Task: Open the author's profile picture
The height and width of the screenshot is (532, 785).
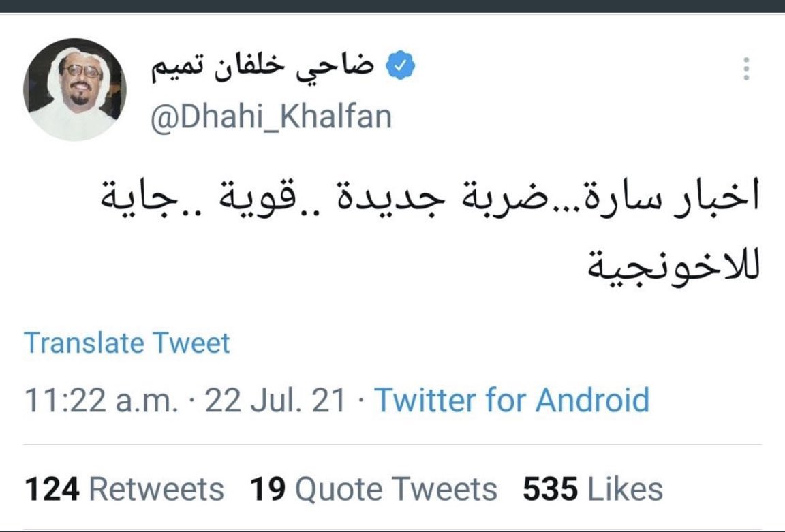Action: click(74, 89)
